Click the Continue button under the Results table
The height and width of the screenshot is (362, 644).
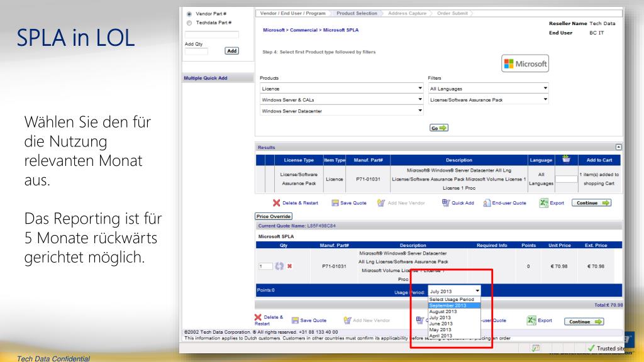click(x=591, y=203)
